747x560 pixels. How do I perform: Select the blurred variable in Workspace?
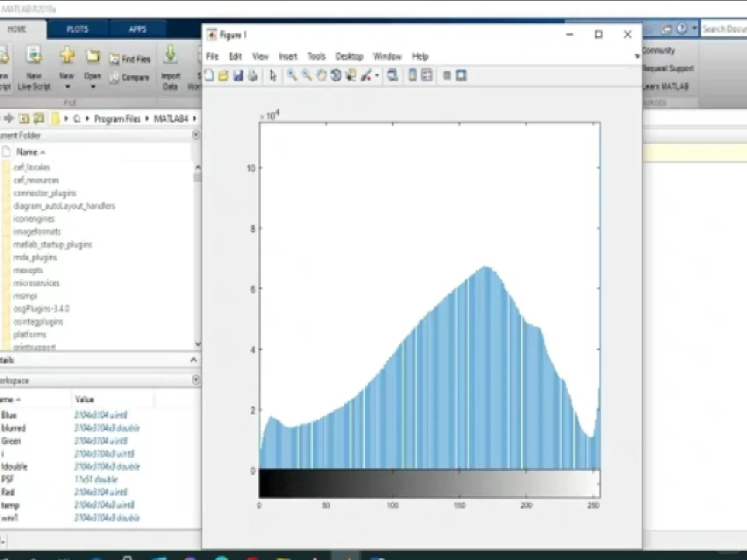pyautogui.click(x=13, y=428)
